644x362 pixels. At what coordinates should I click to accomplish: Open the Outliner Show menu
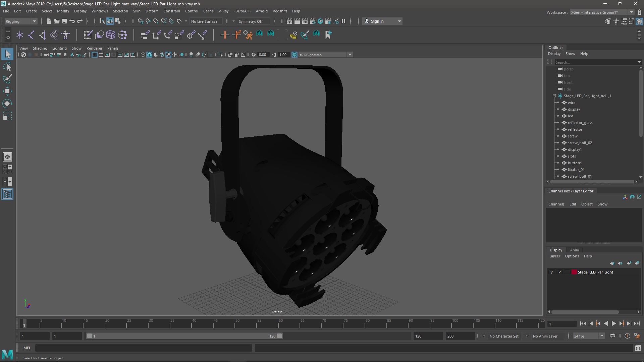(570, 54)
